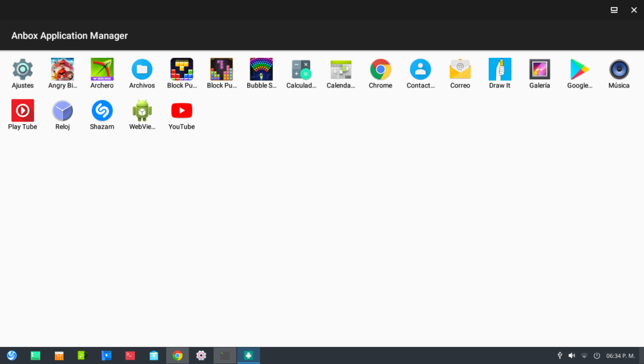Image resolution: width=644 pixels, height=364 pixels.
Task: Open the Reloj clock app
Action: pos(62,111)
